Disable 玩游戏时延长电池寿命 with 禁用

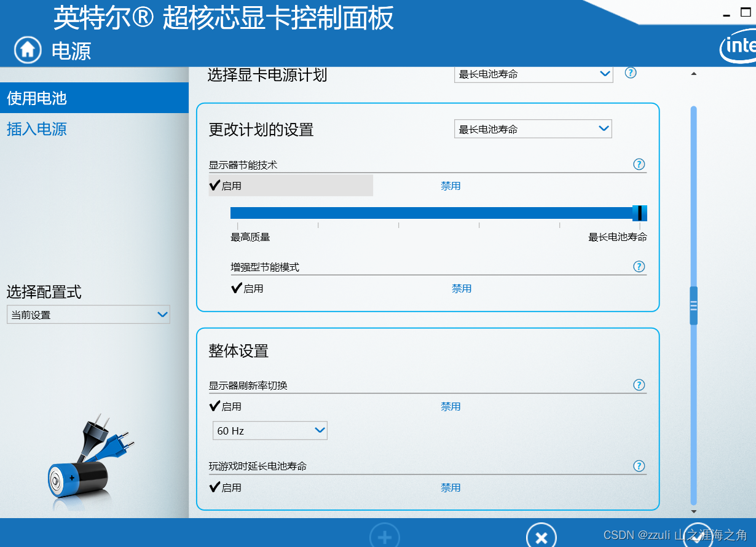coord(451,487)
